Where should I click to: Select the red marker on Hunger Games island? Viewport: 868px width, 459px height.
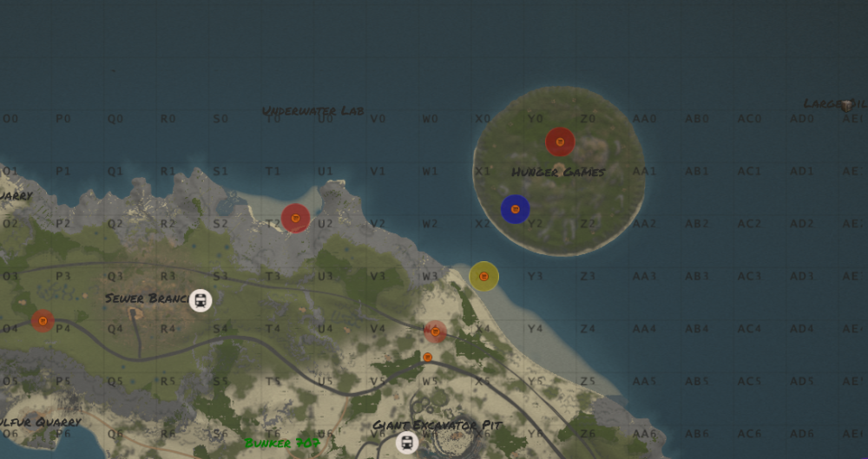pyautogui.click(x=560, y=141)
